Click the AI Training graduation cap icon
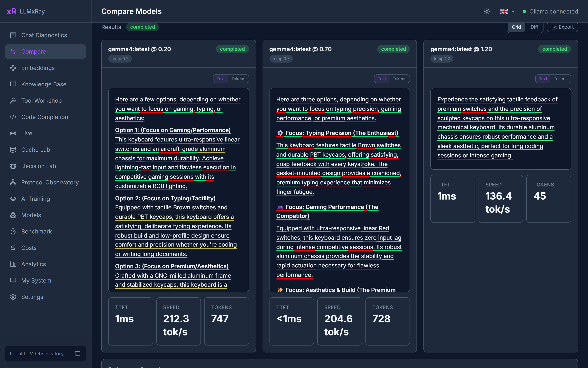Image resolution: width=588 pixels, height=368 pixels. coord(13,199)
